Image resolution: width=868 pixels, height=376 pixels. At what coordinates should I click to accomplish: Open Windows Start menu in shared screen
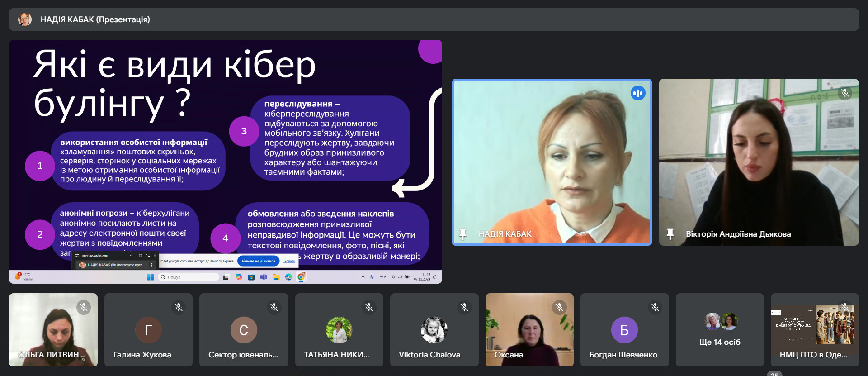tap(151, 277)
